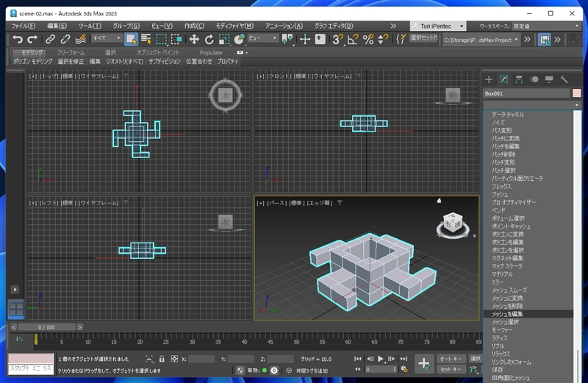The width and height of the screenshot is (588, 383).
Task: Activate the Select and Scale tool
Action: (224, 39)
